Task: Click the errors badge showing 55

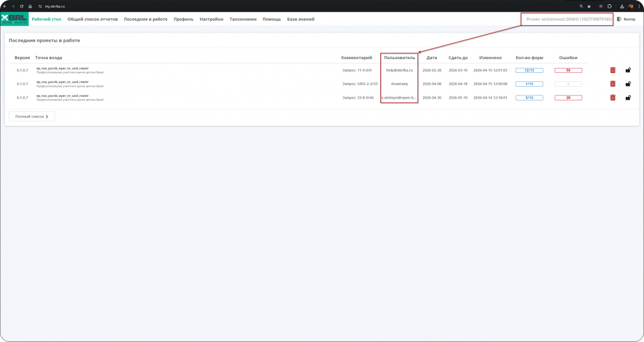Action: 568,70
